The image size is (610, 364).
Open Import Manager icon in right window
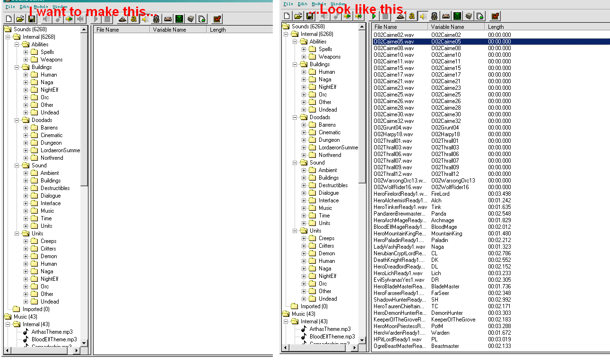click(x=480, y=16)
